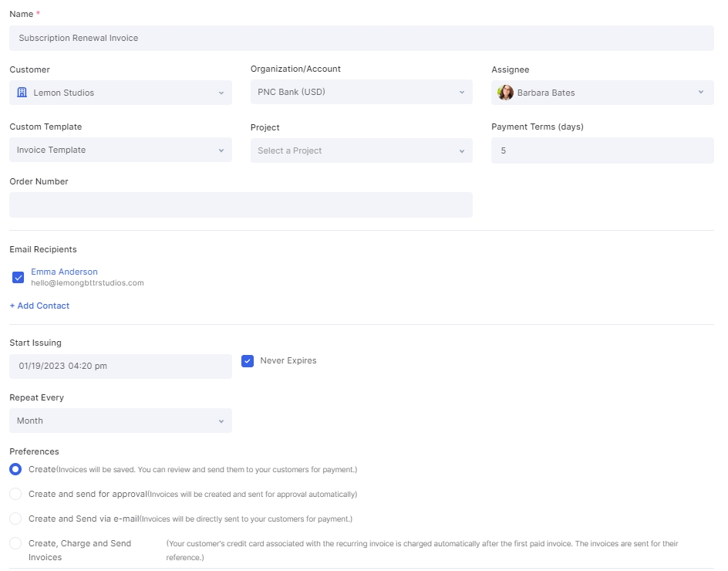Click the Project field chevron arrow
Viewport: 728px width, 571px height.
pos(461,151)
